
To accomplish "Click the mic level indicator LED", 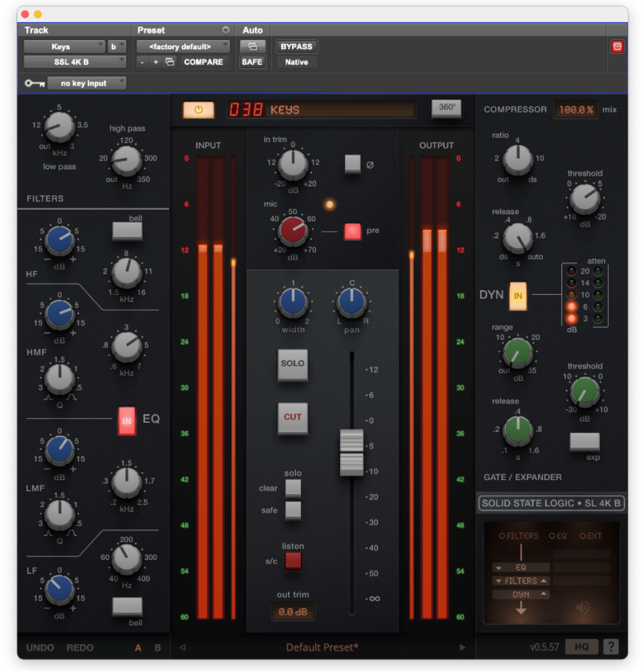I will pyautogui.click(x=329, y=204).
